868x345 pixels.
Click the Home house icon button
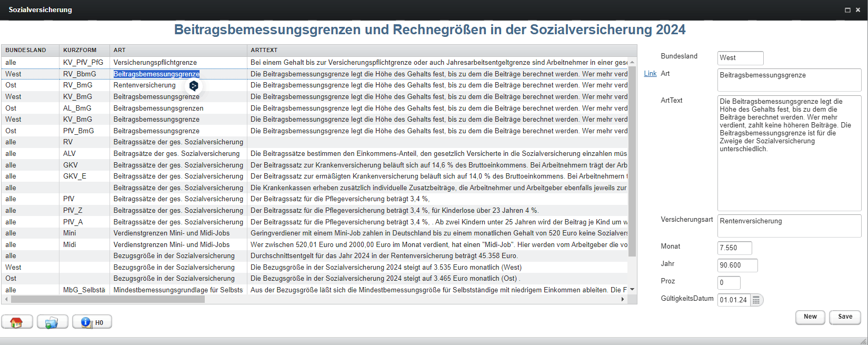click(x=17, y=322)
